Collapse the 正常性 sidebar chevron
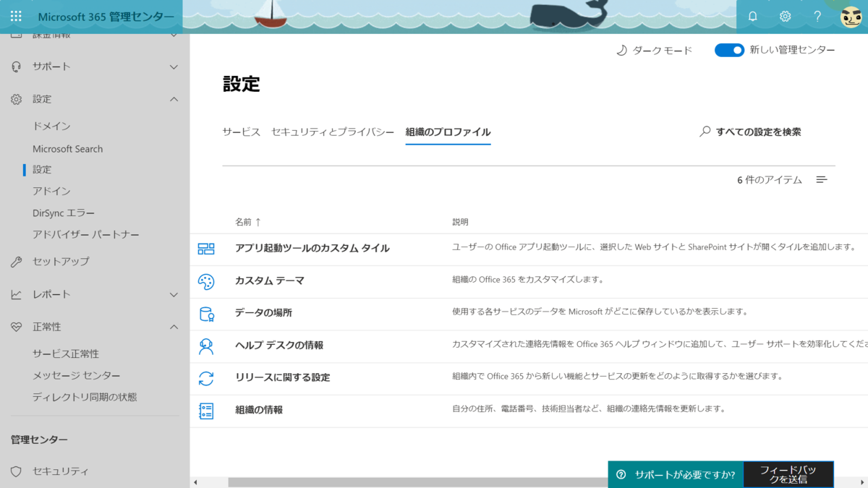This screenshot has height=488, width=868. click(174, 327)
